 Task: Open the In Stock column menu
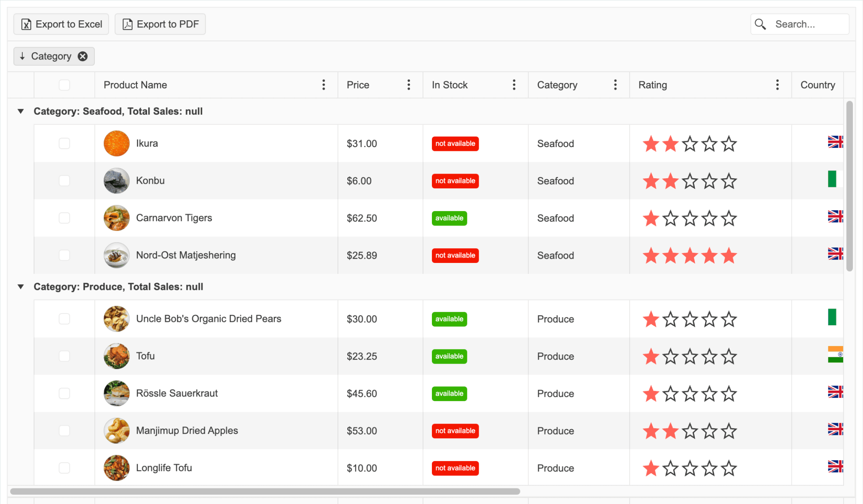pyautogui.click(x=514, y=85)
